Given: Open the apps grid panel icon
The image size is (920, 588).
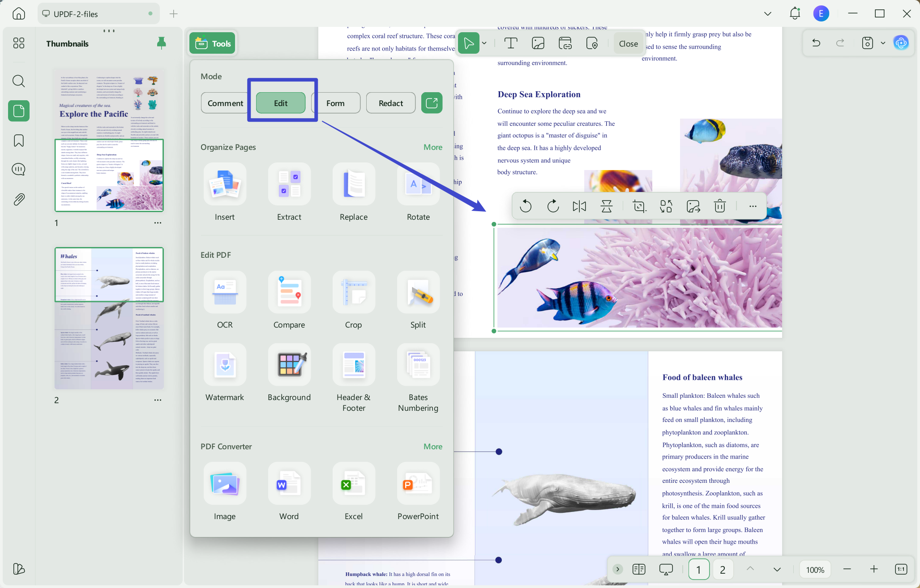Looking at the screenshot, I should (18, 43).
